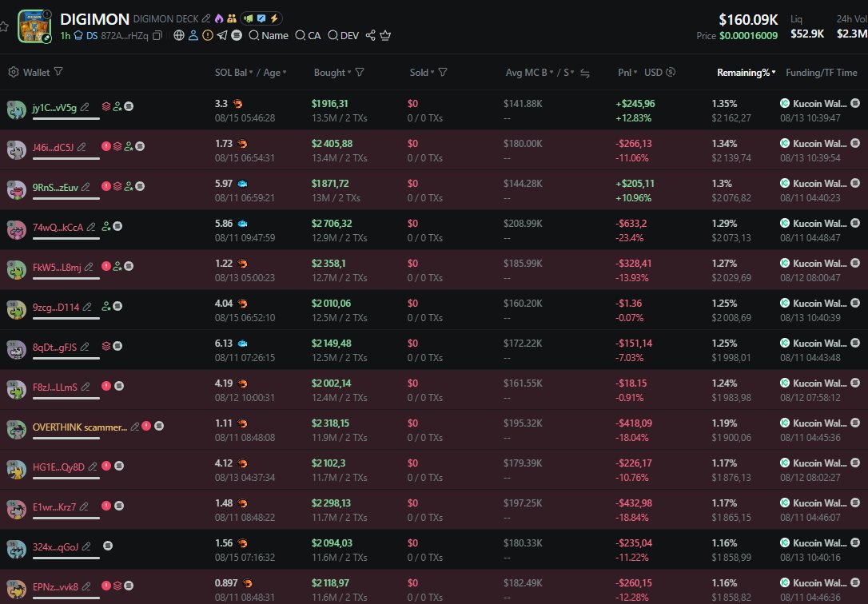Click the yellow people icon in token header
Screen dimensions: 868x604
point(232,19)
